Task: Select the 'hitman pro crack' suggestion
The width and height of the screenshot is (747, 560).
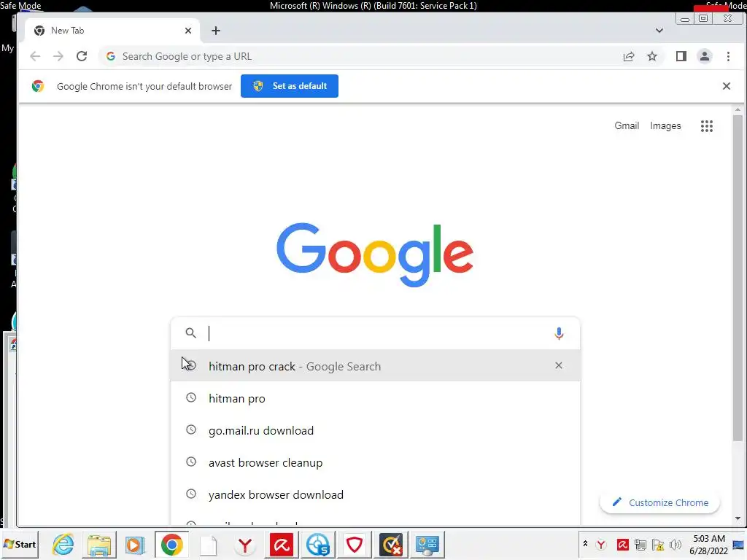Action: pyautogui.click(x=375, y=366)
